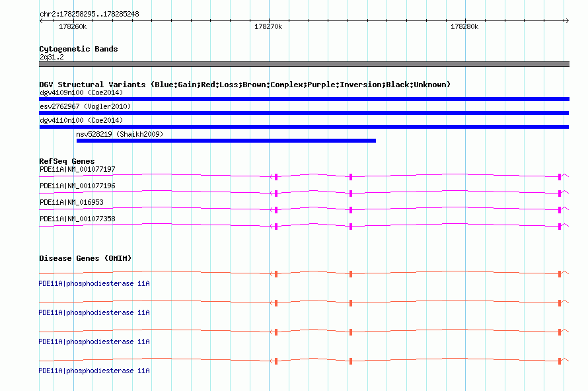Click the middle exon of the topmost OMIM gene glyph
The height and width of the screenshot is (391, 588).
[351, 274]
